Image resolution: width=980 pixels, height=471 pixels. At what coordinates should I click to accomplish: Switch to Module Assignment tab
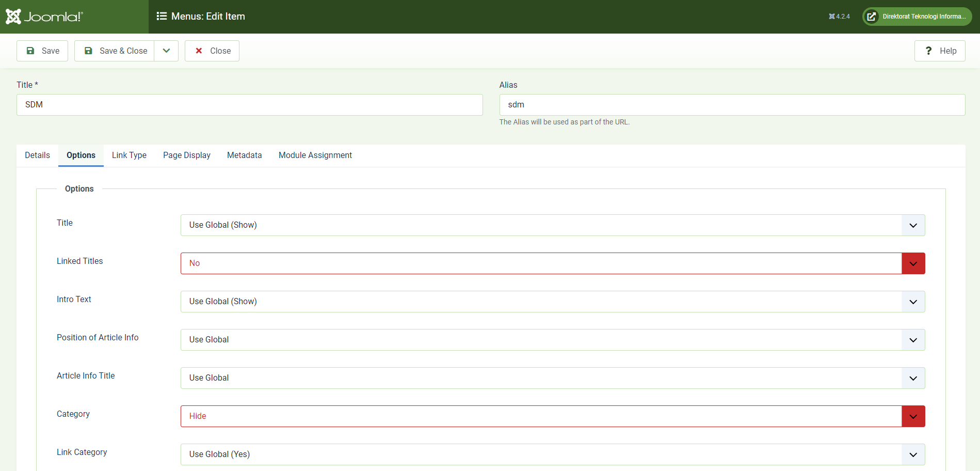[315, 155]
